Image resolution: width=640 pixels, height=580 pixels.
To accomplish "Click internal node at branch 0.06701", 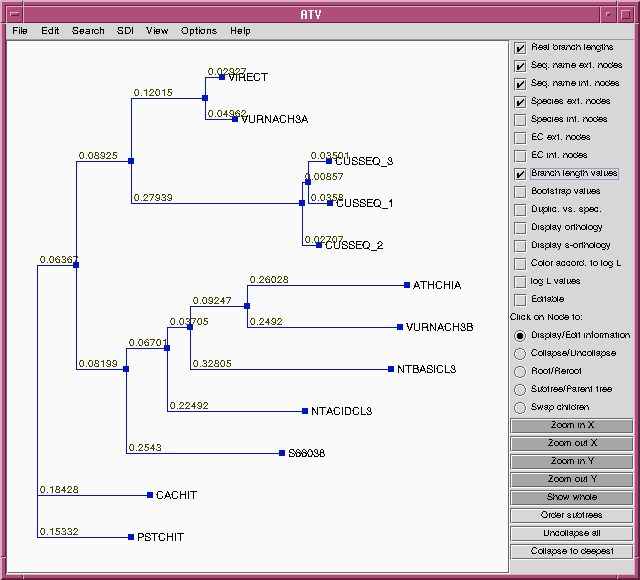I will point(167,348).
